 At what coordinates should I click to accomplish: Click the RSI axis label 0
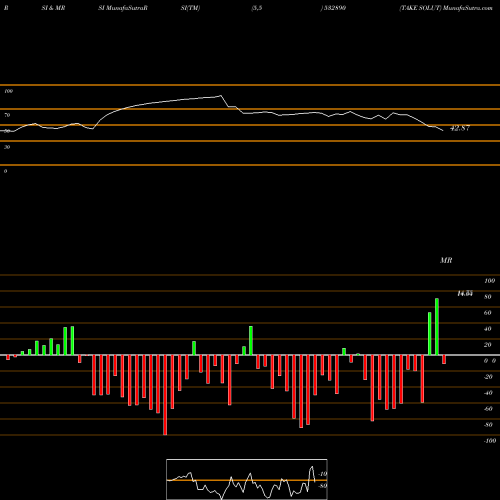[x=5, y=171]
